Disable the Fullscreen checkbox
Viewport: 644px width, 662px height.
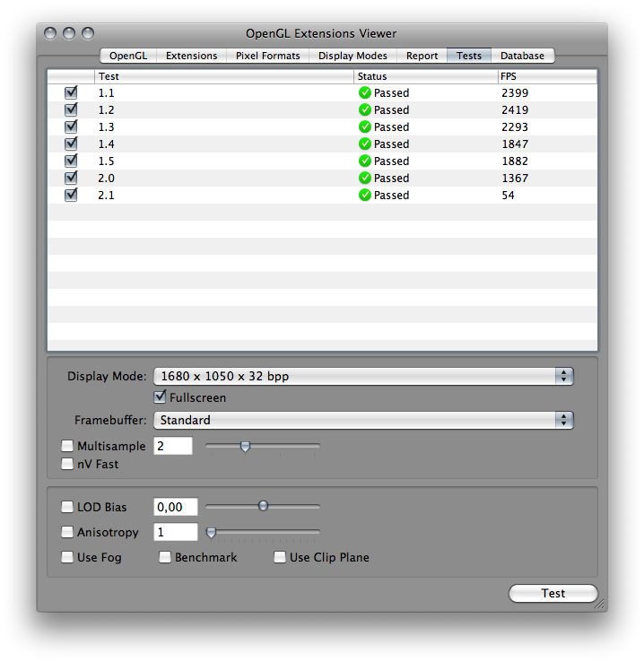click(160, 396)
